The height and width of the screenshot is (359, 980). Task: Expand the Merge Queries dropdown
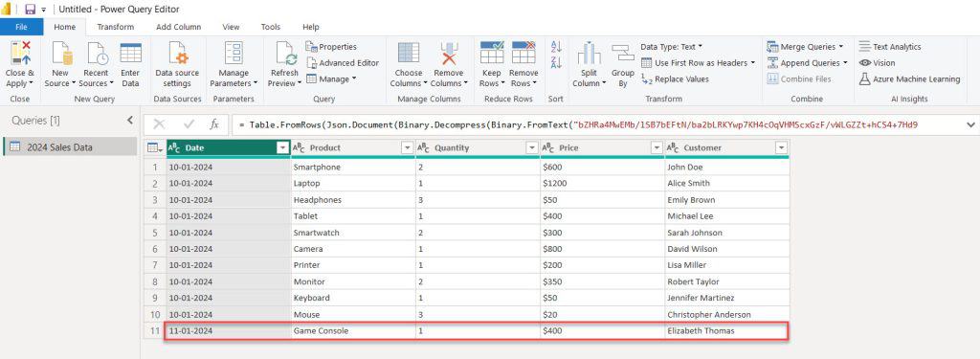click(x=840, y=47)
